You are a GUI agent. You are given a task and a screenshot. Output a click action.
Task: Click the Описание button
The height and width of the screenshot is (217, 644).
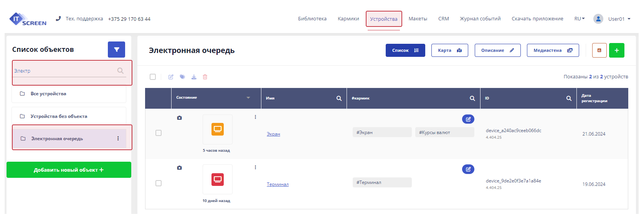click(498, 50)
